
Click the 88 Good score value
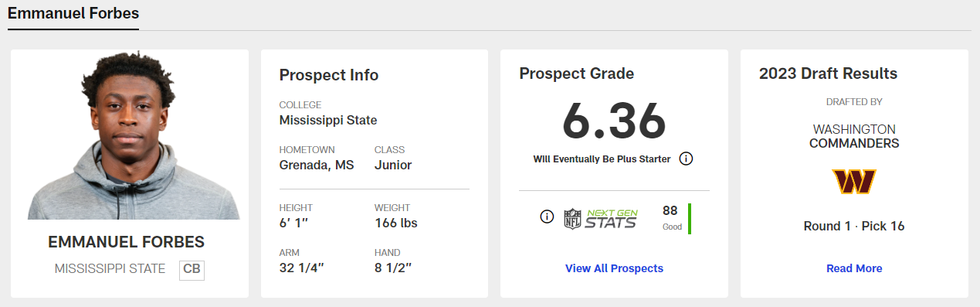pyautogui.click(x=672, y=217)
